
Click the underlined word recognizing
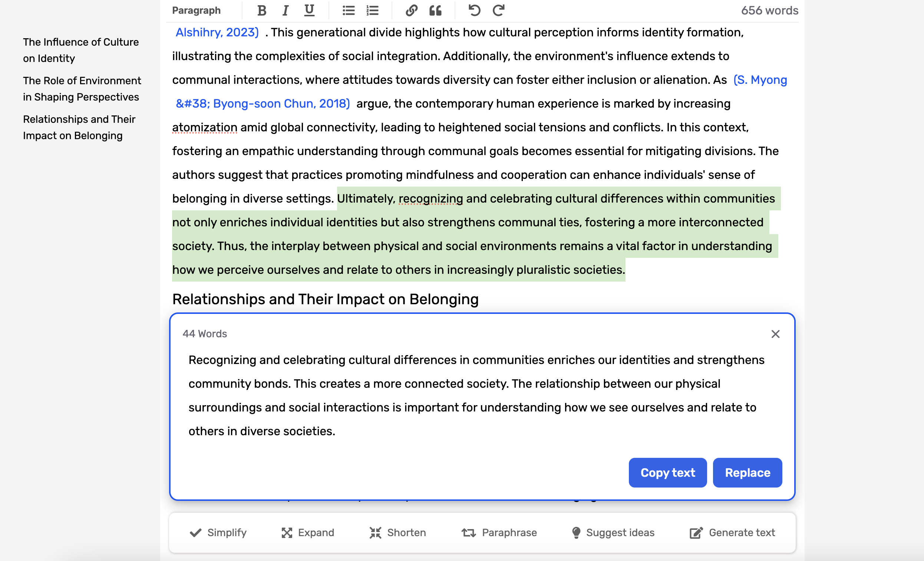430,199
